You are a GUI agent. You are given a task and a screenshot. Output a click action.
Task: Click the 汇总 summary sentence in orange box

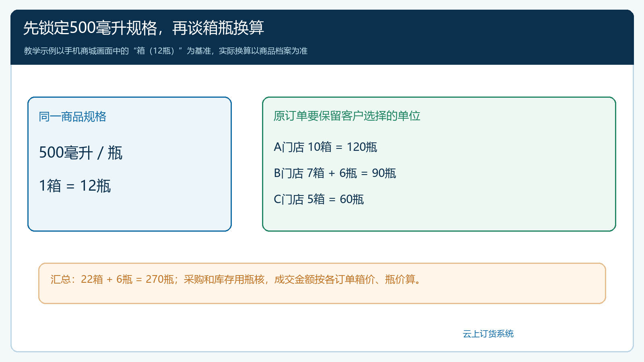(237, 279)
